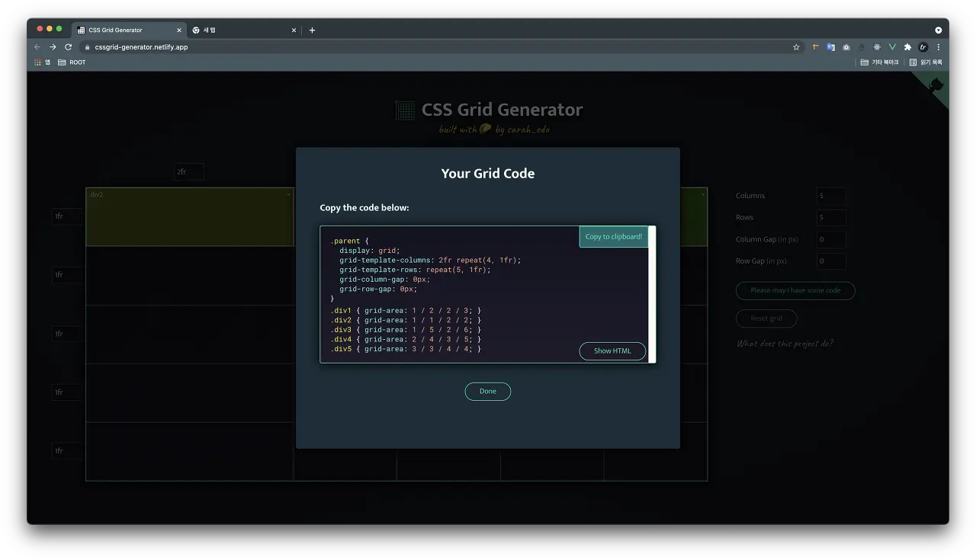Click the grey mouse extension icon
976x560 pixels.
[862, 47]
